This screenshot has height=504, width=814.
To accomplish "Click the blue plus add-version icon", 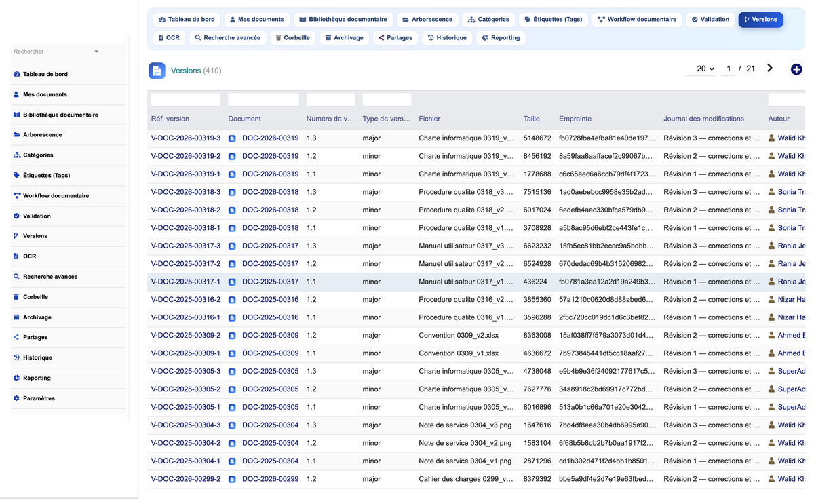I will point(796,69).
